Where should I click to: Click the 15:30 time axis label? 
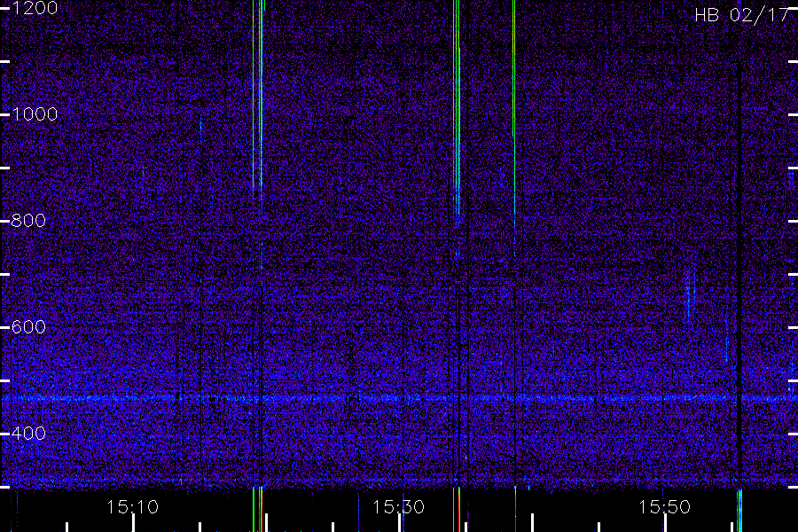pyautogui.click(x=398, y=507)
